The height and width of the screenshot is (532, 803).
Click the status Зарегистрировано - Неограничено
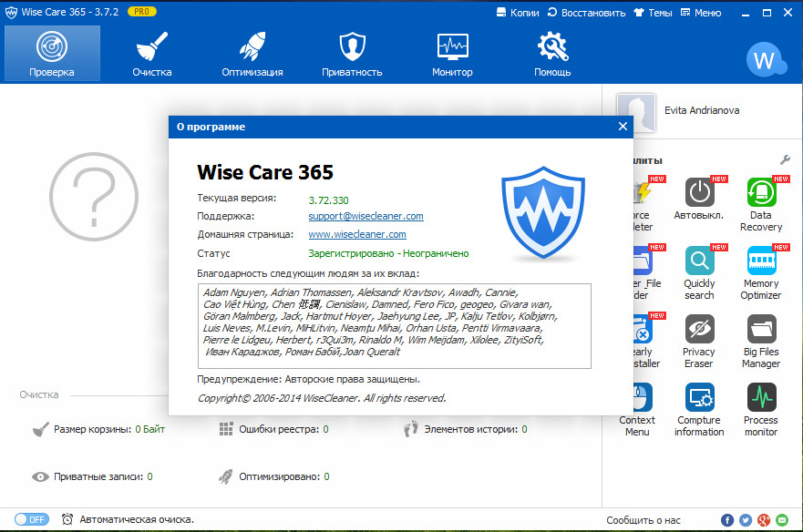tap(388, 253)
